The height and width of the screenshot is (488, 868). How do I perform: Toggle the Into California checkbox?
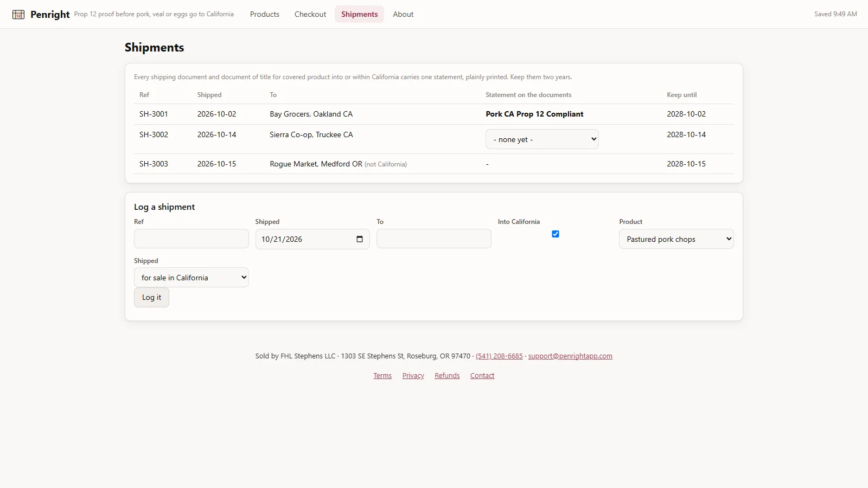tap(556, 234)
